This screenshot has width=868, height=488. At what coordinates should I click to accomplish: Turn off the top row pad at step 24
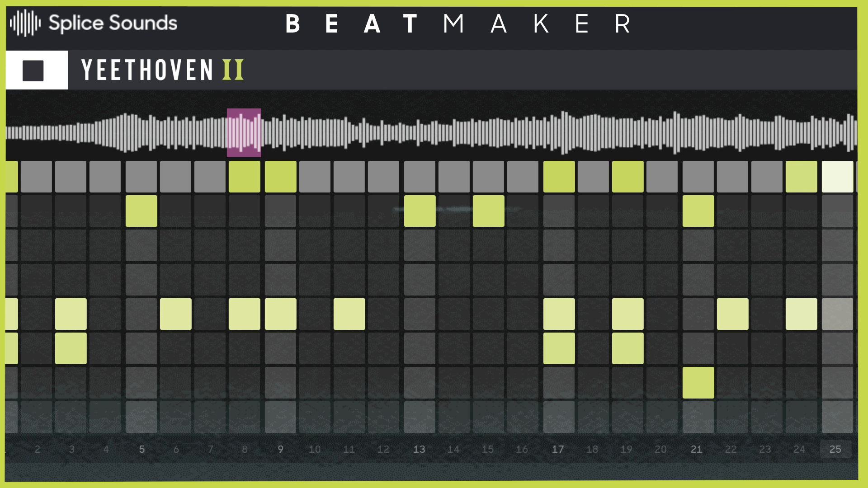tap(802, 177)
